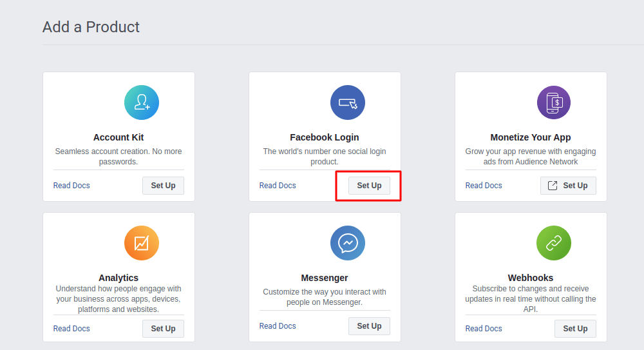Open Read Docs for Facebook Login
The width and height of the screenshot is (644, 350).
[278, 186]
